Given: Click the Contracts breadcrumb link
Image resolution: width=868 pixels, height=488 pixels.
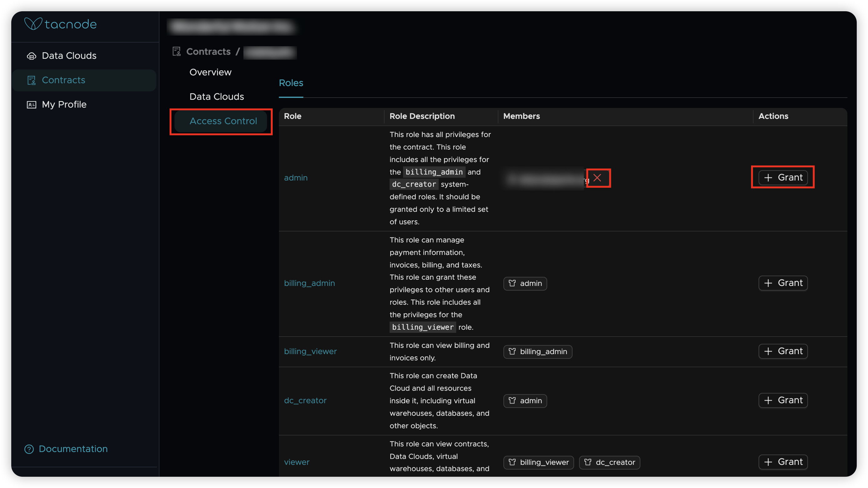Looking at the screenshot, I should [x=208, y=52].
